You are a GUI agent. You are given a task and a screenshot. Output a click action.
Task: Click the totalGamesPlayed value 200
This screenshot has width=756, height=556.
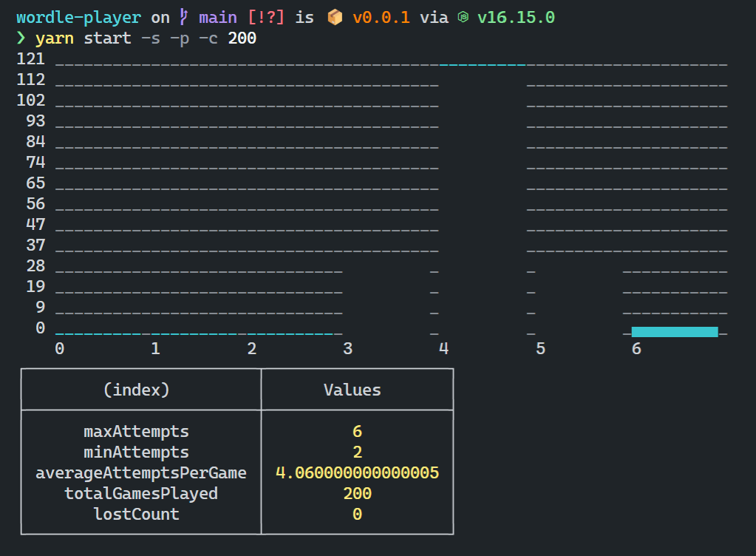pyautogui.click(x=357, y=494)
